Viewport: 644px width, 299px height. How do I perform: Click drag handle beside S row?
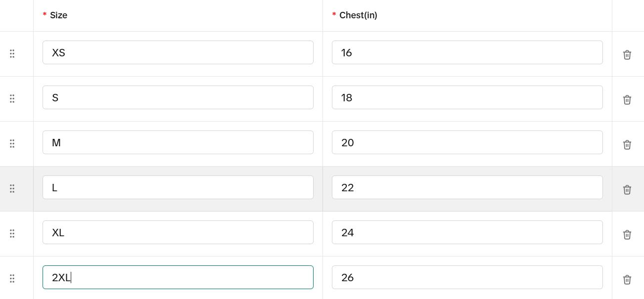[12, 98]
